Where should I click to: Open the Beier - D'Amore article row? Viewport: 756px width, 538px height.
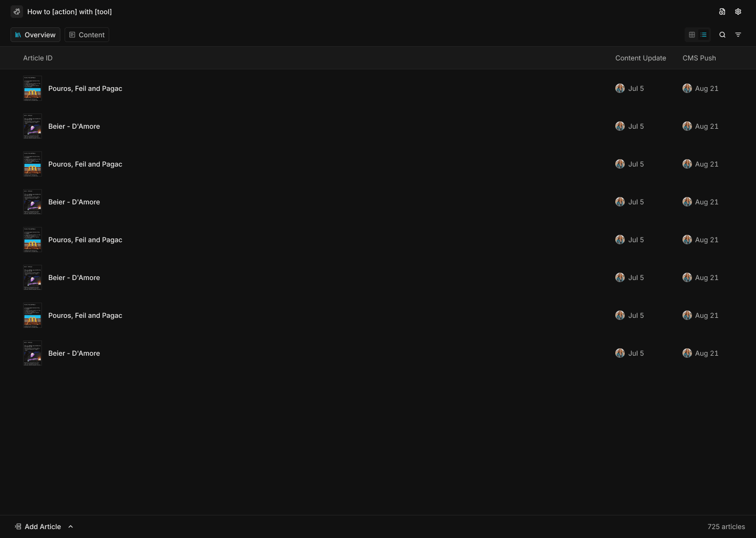[x=74, y=126]
